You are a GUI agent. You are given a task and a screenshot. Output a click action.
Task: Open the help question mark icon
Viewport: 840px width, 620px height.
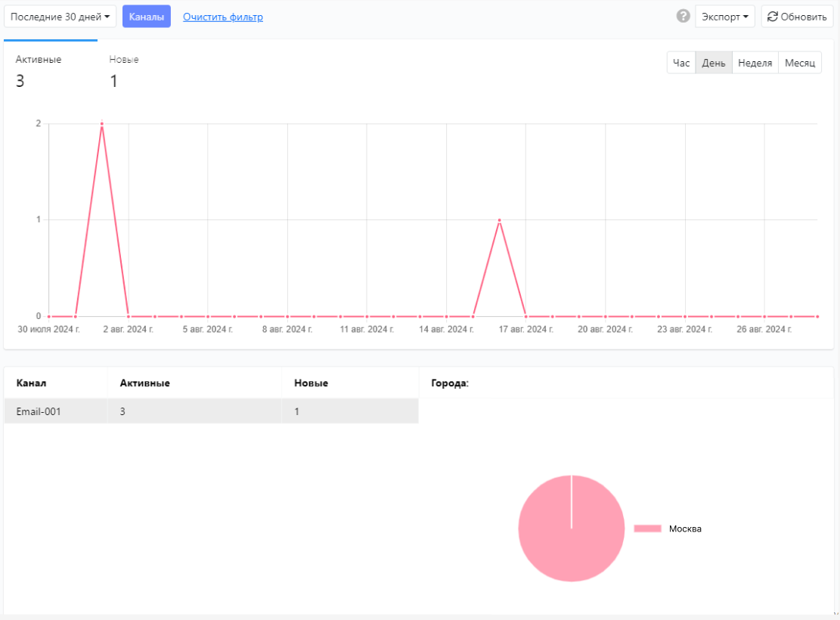coord(683,16)
